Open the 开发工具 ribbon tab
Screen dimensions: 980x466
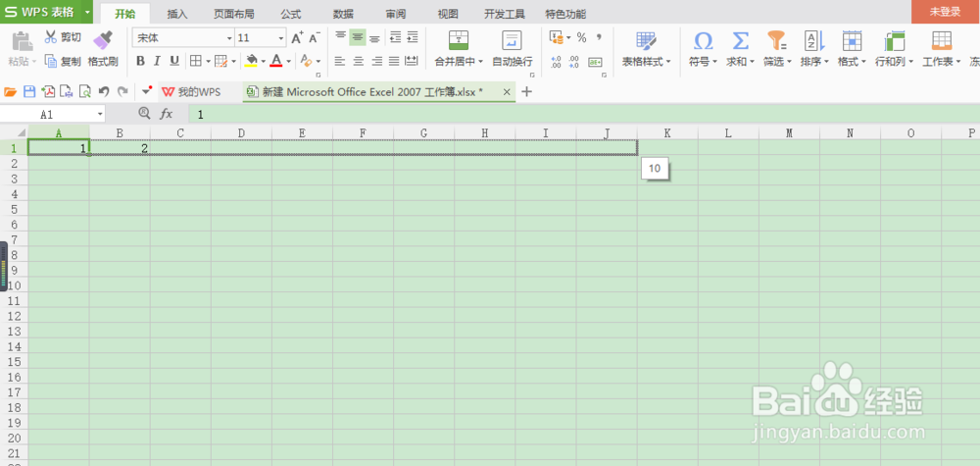pos(505,14)
